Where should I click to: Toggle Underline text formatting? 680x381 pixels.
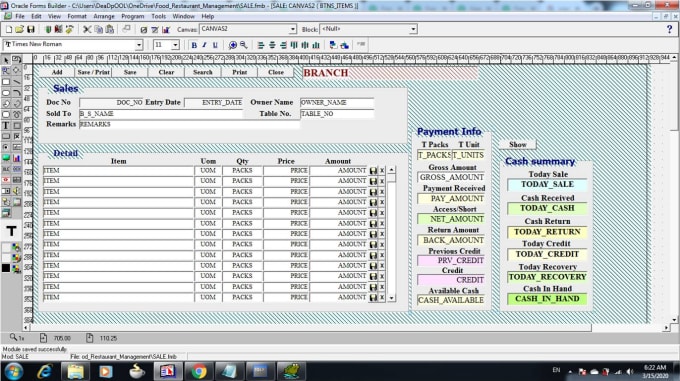215,45
